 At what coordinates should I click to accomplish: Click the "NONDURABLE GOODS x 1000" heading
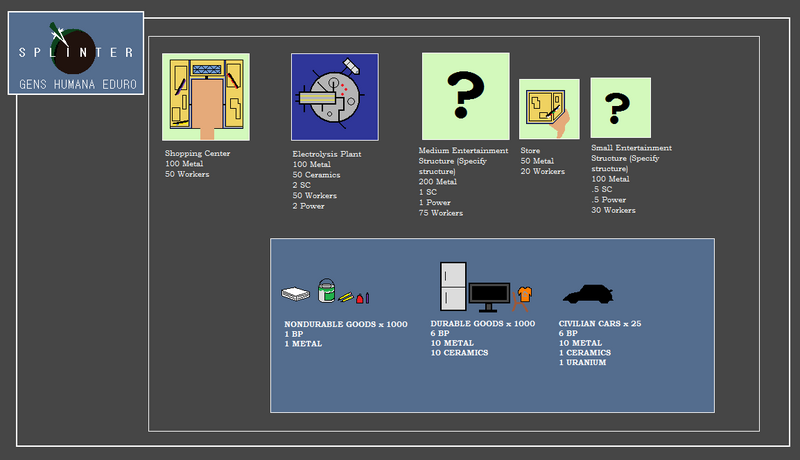point(346,325)
